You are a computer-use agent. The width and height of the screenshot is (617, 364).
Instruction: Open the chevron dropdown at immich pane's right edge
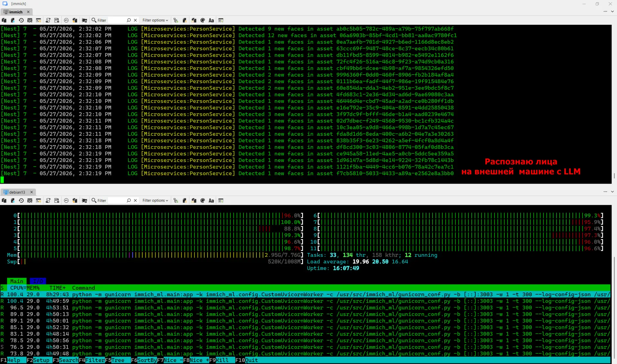[x=612, y=12]
